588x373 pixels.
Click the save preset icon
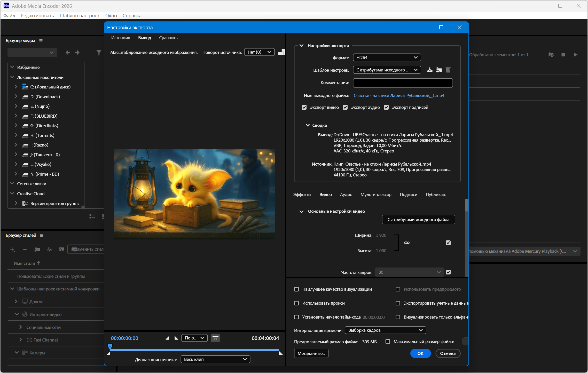click(x=429, y=70)
